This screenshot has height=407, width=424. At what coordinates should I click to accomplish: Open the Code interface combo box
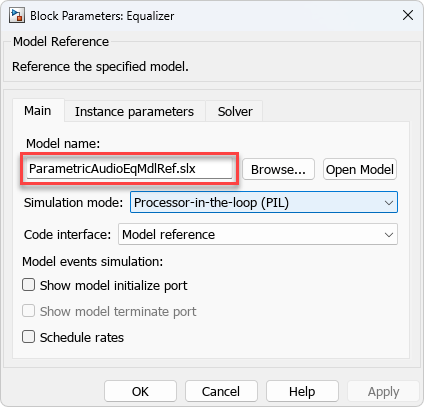click(258, 234)
